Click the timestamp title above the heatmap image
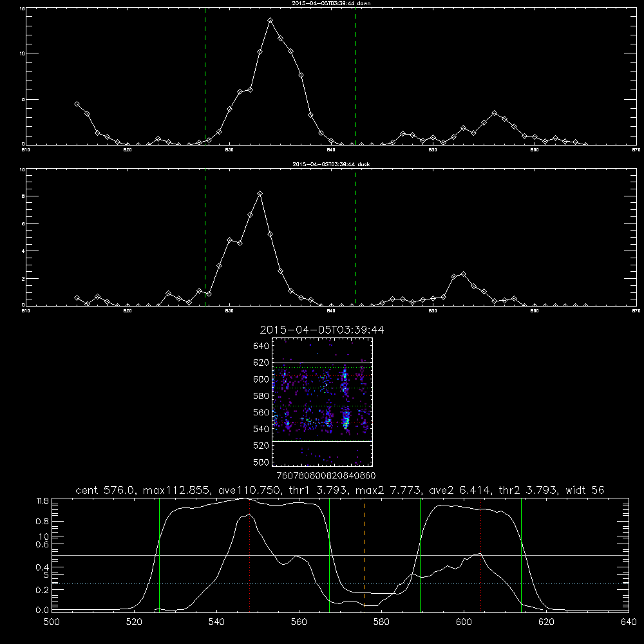 coord(321,330)
